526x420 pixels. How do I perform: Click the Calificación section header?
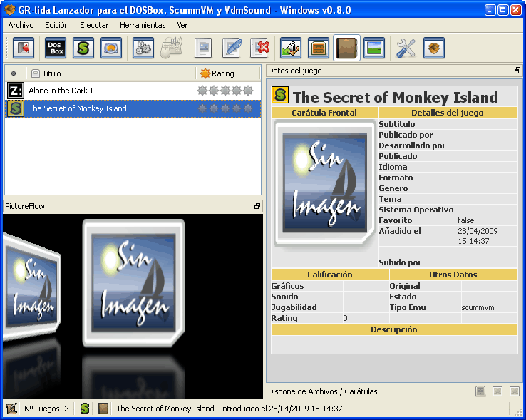tap(330, 275)
